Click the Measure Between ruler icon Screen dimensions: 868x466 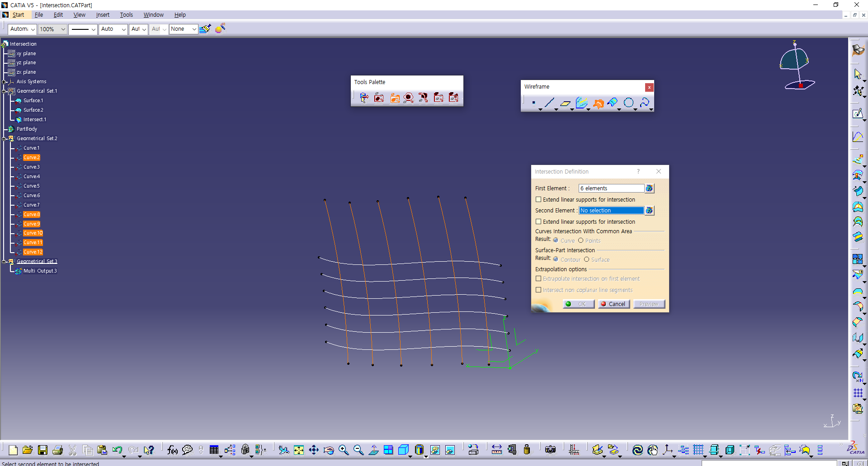click(497, 450)
